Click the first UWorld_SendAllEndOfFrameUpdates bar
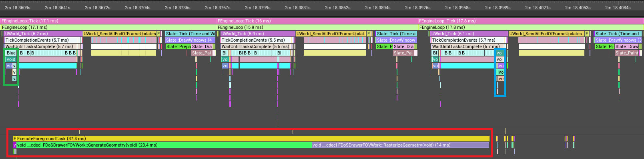The width and height of the screenshot is (644, 159). (x=120, y=34)
